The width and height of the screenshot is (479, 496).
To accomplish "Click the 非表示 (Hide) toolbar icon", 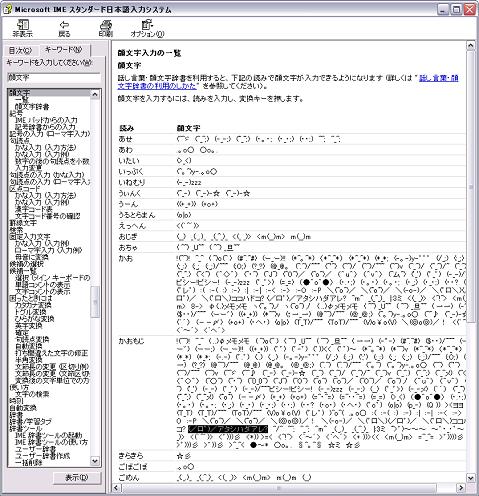I will tap(23, 28).
